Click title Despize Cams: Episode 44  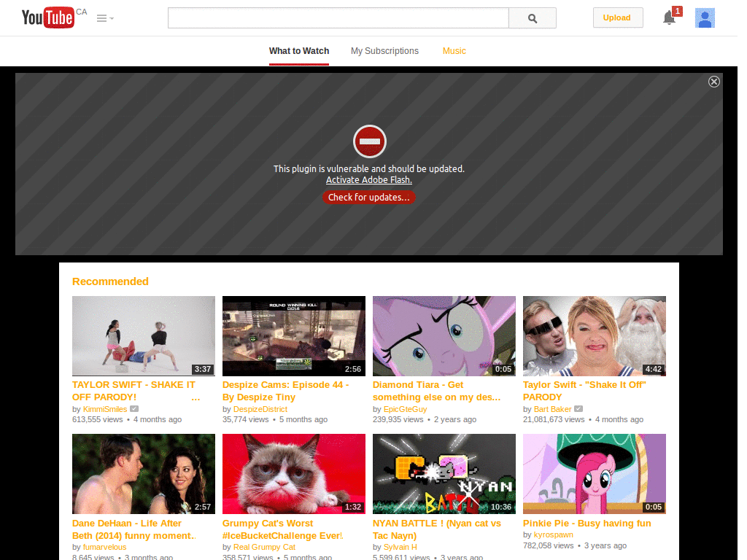(x=286, y=391)
